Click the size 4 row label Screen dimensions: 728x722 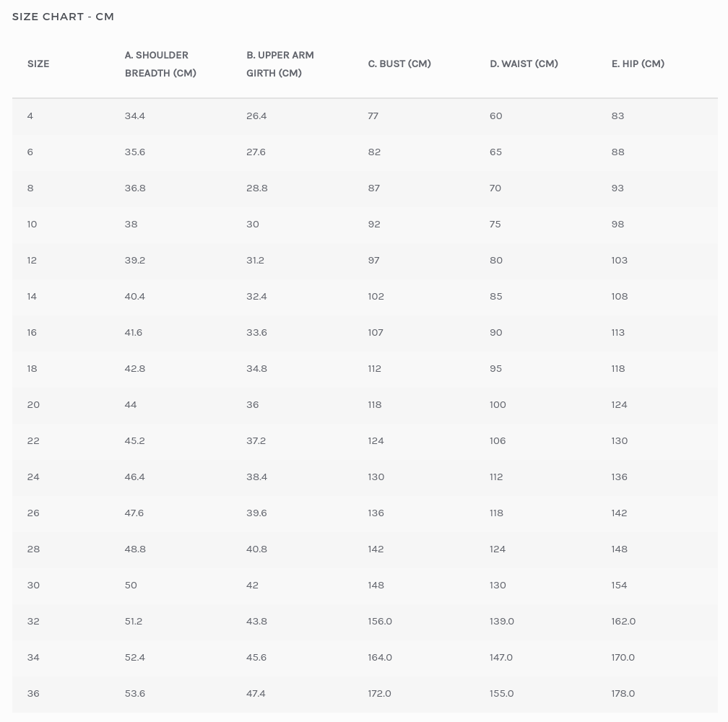[30, 116]
